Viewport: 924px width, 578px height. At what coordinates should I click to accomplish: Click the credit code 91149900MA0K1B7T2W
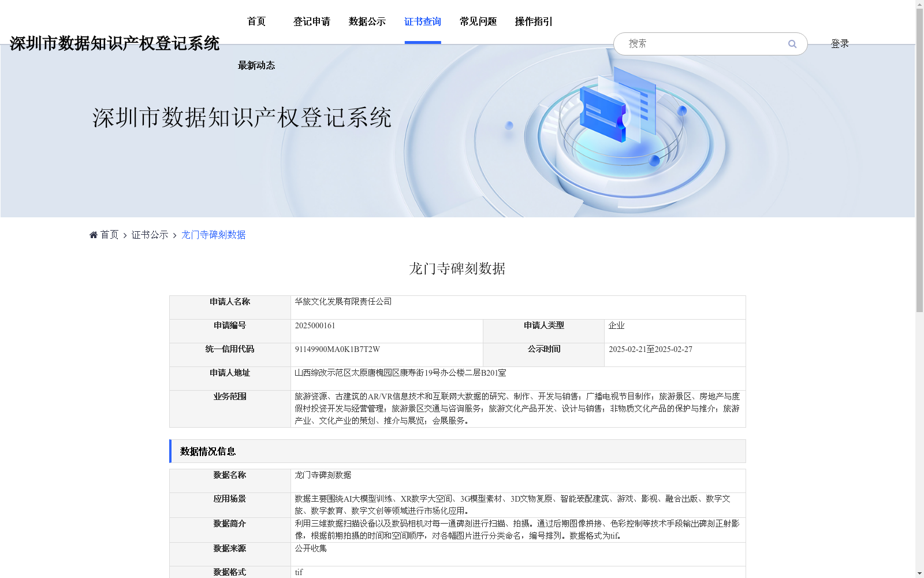click(337, 349)
